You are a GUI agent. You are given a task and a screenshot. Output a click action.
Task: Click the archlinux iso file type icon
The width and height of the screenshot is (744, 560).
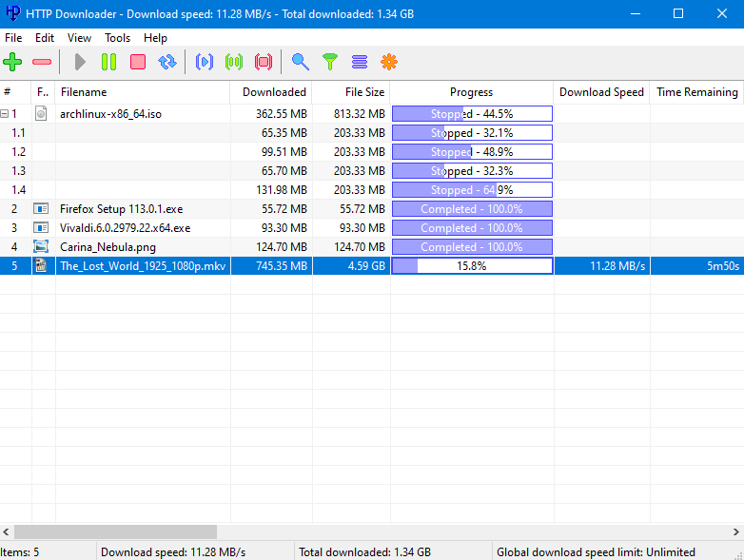(41, 113)
